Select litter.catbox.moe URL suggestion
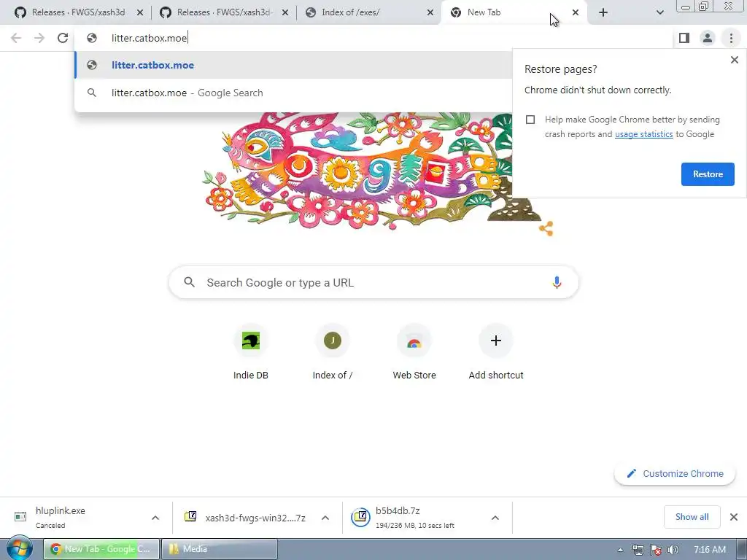This screenshot has height=560, width=747. coord(293,65)
